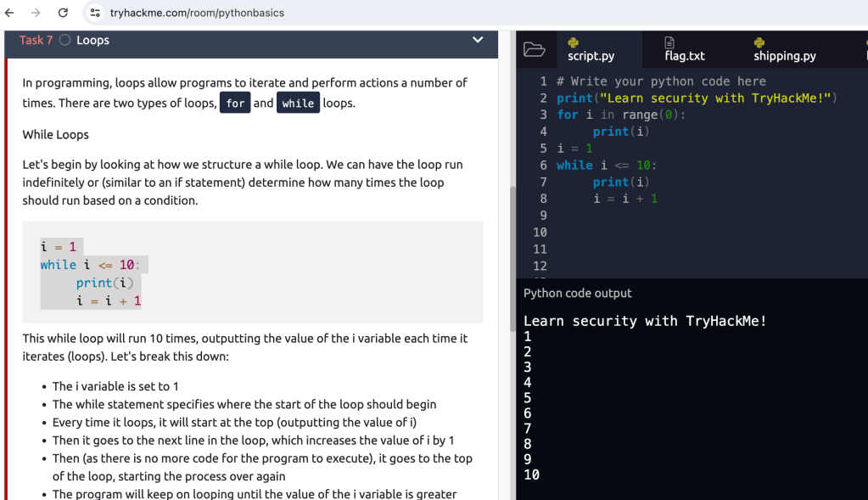868x500 pixels.
Task: Click the Task 7 Loops header bar
Action: 255,40
